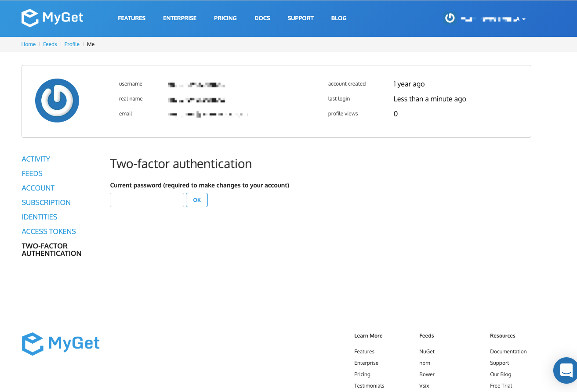
Task: Click the 'Me' breadcrumb text
Action: pos(91,44)
